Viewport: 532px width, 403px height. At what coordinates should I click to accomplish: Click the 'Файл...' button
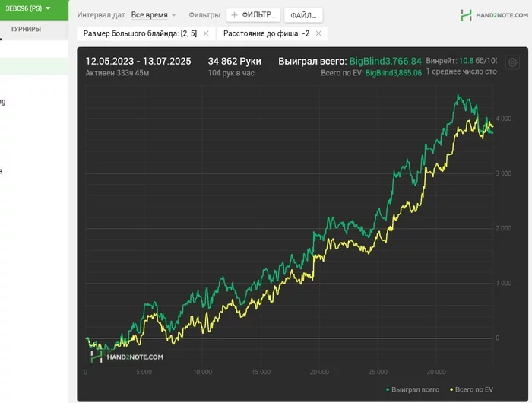pos(303,15)
